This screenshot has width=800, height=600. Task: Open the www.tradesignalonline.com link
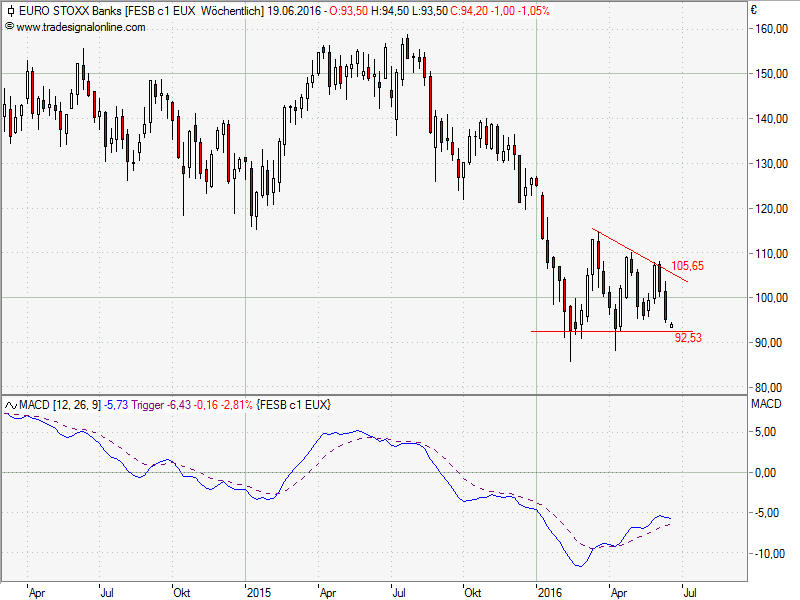[80, 27]
